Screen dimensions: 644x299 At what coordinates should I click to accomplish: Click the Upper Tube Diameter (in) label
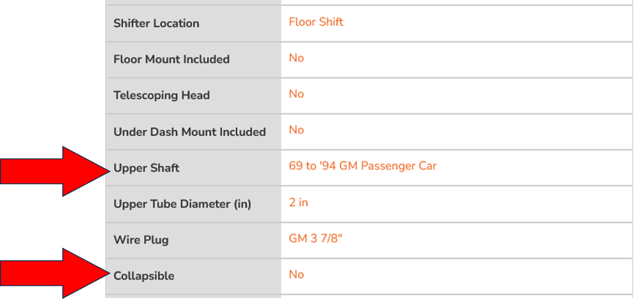point(182,204)
